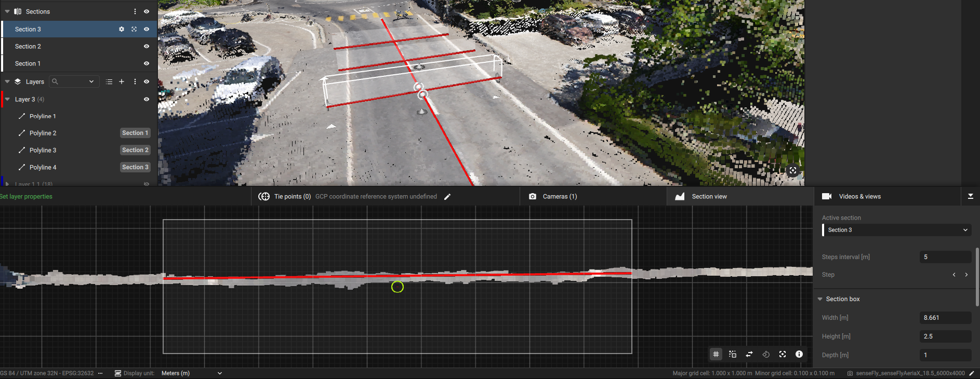Open the Active section dropdown
The height and width of the screenshot is (379, 980).
click(x=896, y=230)
